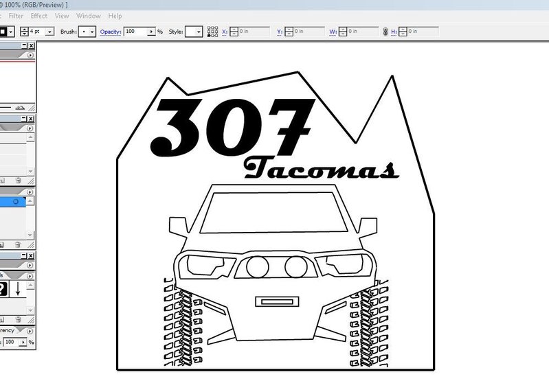Open the Layers panel flyout menu
Viewport: 549px width, 392px height.
pos(30,192)
